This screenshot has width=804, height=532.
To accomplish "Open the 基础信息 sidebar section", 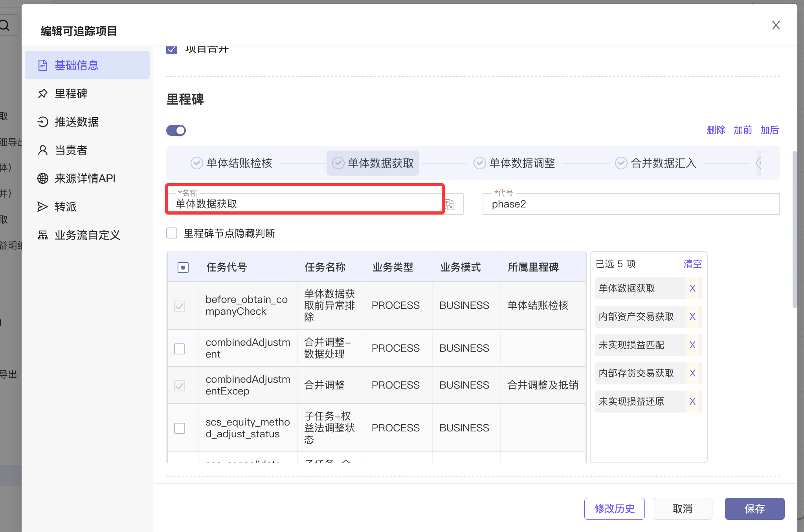I will click(x=87, y=65).
